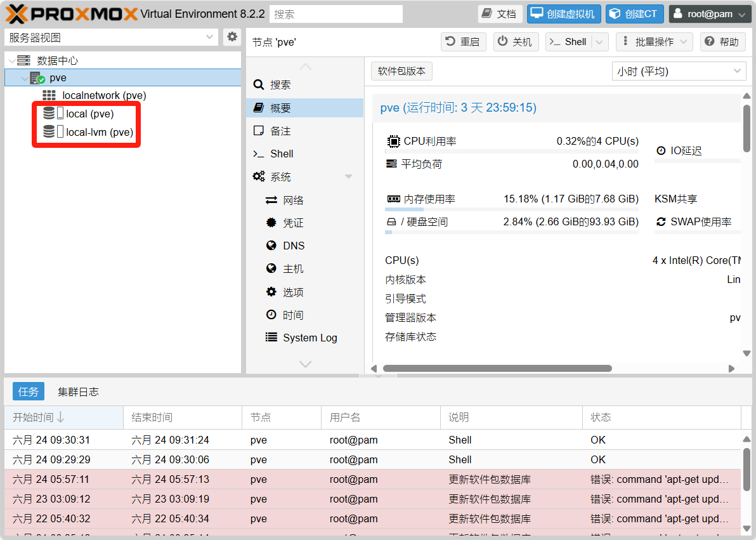Screen dimensions: 756x540
Task: Click the Proxmox logo in header
Action: click(x=71, y=14)
